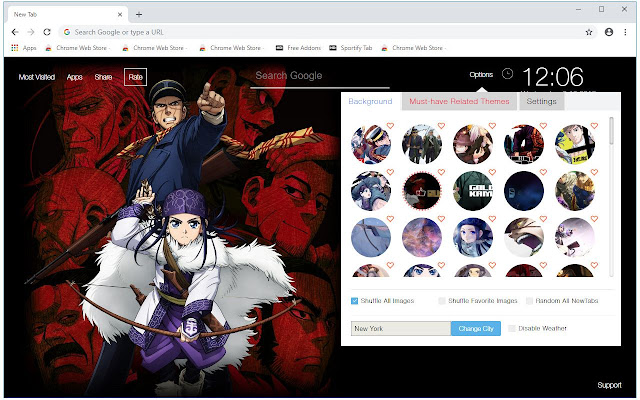The width and height of the screenshot is (640, 400).
Task: Favorite the blue-haired girl thumbnail in row three
Action: point(492,219)
